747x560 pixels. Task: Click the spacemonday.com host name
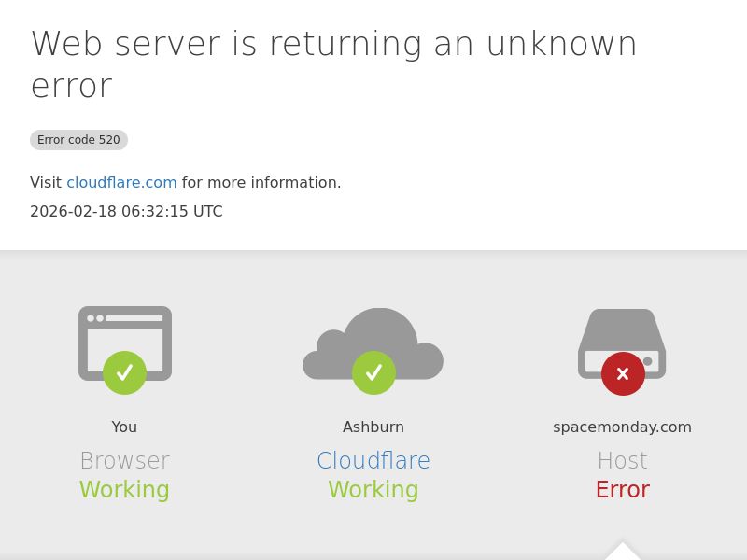click(x=622, y=427)
